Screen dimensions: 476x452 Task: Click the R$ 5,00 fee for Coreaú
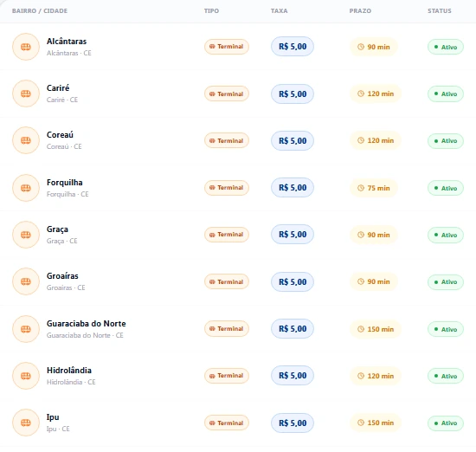pyautogui.click(x=293, y=140)
